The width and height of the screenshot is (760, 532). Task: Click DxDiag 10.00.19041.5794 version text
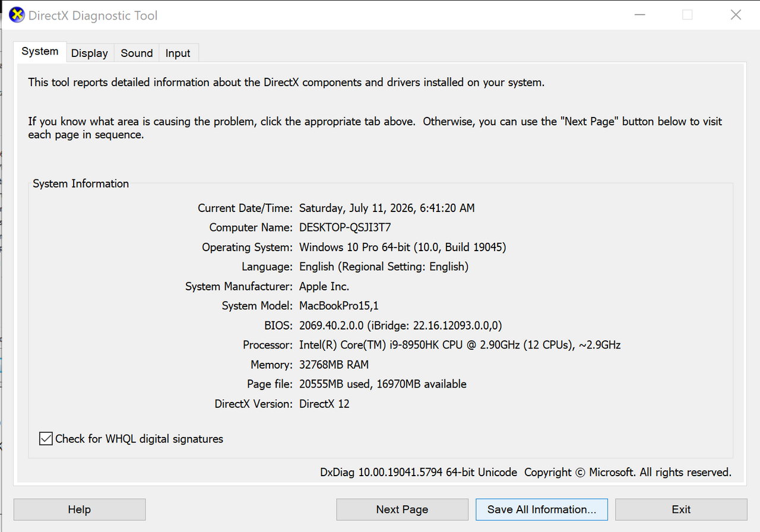click(419, 473)
